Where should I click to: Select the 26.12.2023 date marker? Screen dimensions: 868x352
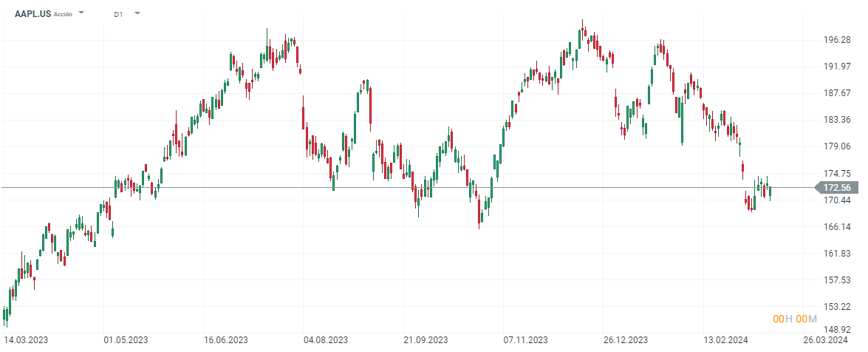click(625, 340)
